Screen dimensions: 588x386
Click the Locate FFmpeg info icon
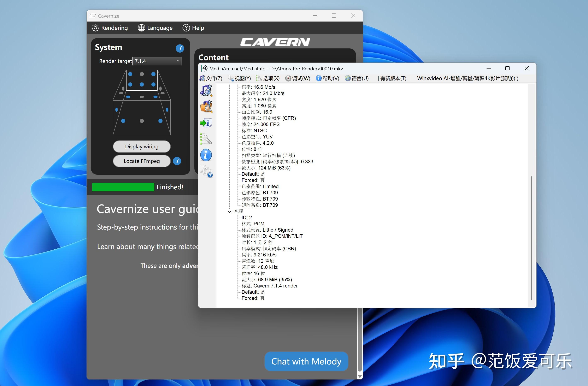(x=177, y=161)
